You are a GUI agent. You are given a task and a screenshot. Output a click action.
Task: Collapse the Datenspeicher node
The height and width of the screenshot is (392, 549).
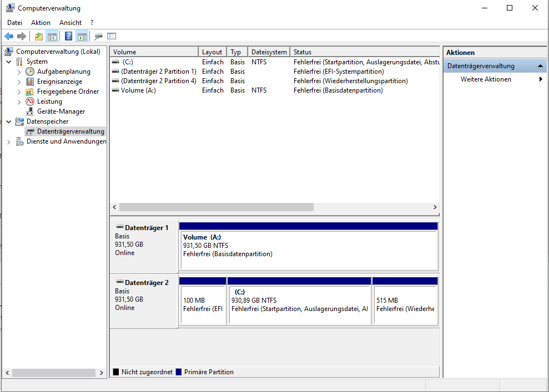pos(9,121)
